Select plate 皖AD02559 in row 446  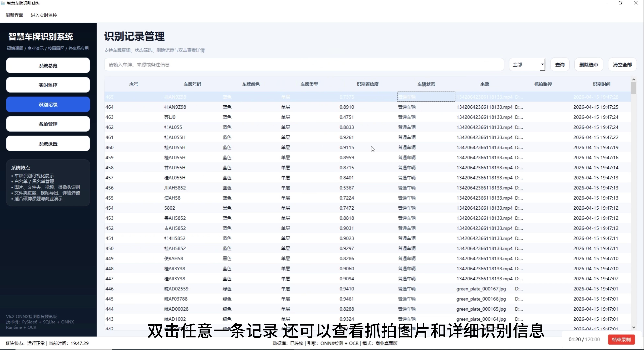[176, 289]
